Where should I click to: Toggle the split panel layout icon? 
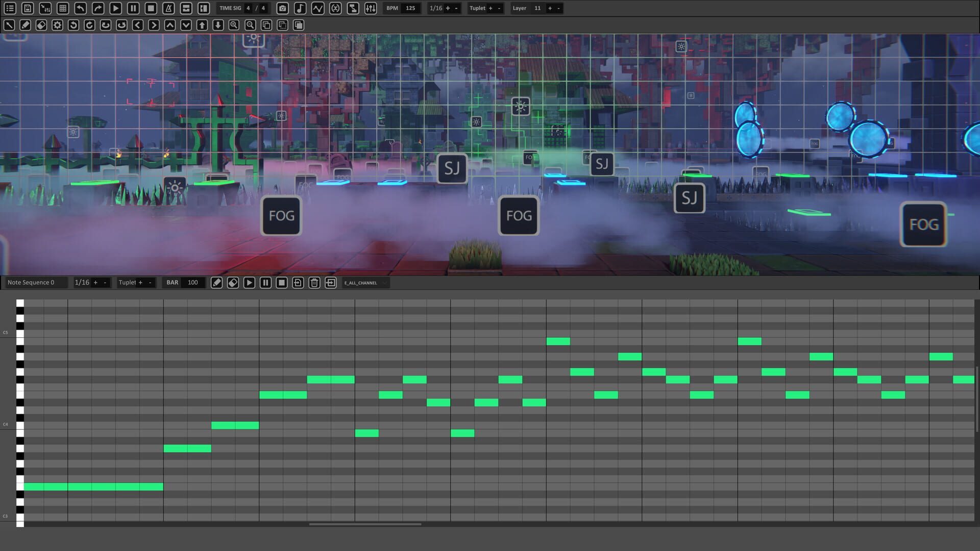click(204, 8)
